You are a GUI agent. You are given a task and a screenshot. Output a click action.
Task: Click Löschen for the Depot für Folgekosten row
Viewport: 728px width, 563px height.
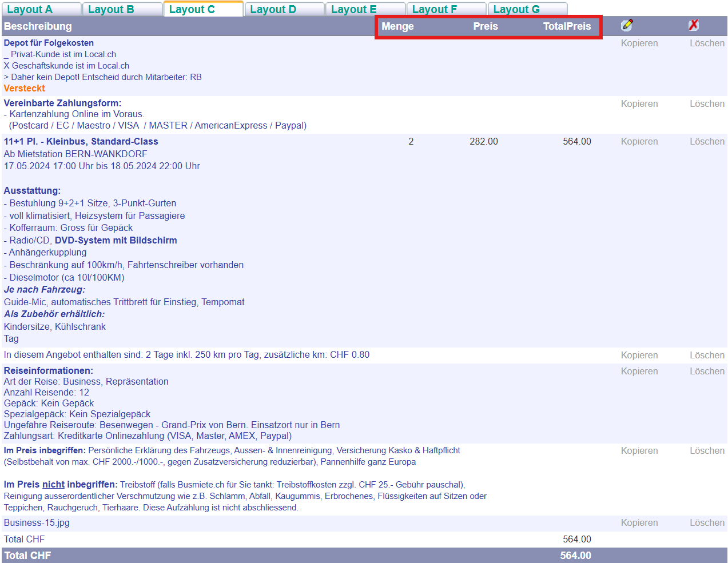(707, 43)
